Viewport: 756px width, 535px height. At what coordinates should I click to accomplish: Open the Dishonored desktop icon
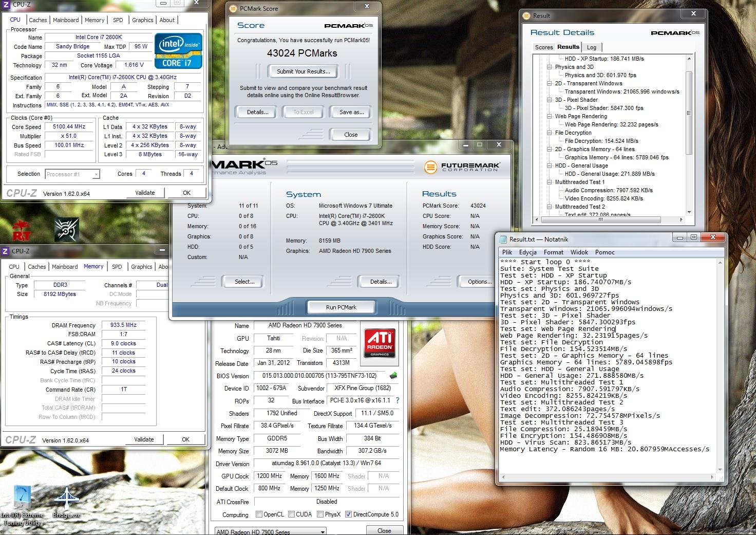click(66, 230)
